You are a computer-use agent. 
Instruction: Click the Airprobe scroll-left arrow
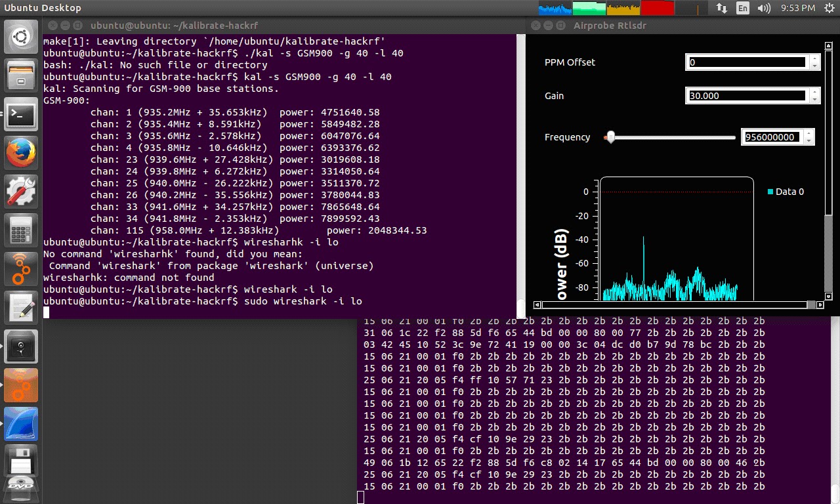tap(537, 304)
